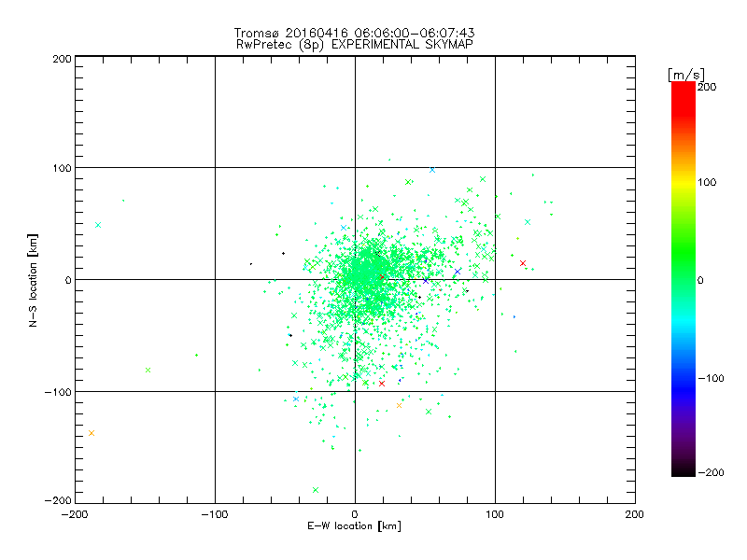Image resolution: width=747 pixels, height=560 pixels.
Task: Select the red X marker right of the 100 km line
Action: pos(523,263)
